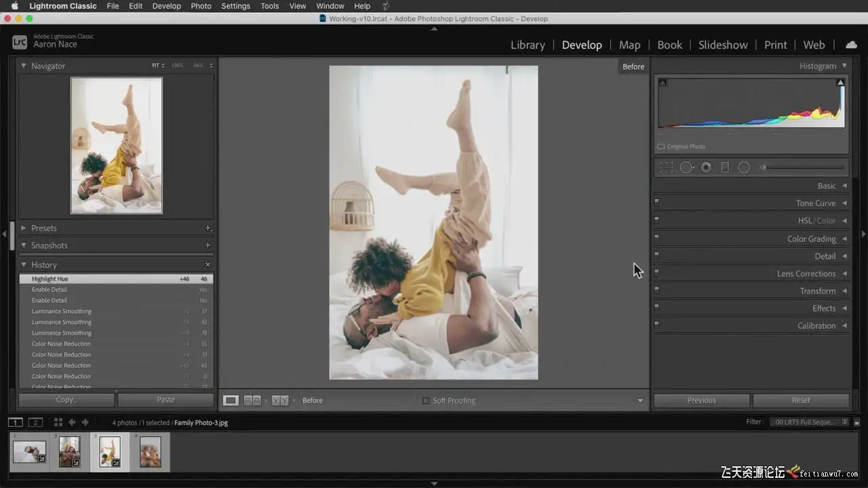Toggle the Calibration panel switch
This screenshot has width=868, height=488.
click(656, 325)
